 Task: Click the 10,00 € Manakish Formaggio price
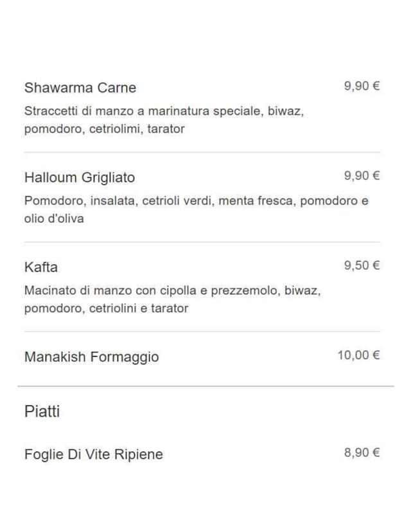[359, 355]
